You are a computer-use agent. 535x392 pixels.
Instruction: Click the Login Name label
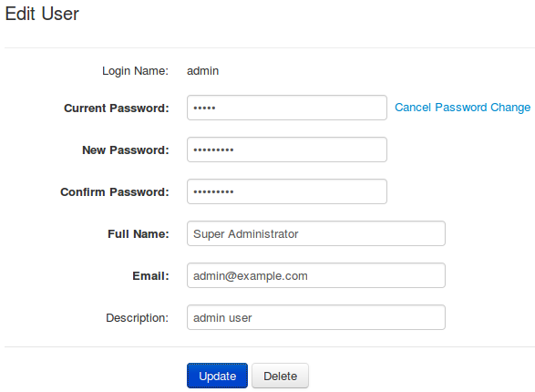135,71
